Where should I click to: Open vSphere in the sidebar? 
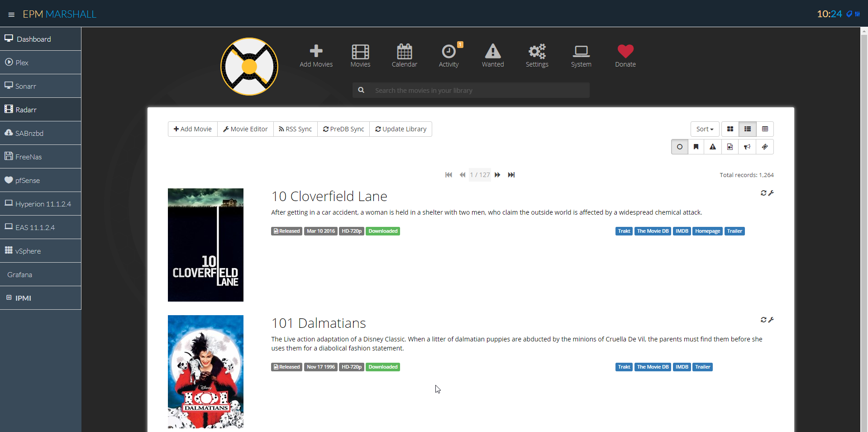[x=41, y=251]
